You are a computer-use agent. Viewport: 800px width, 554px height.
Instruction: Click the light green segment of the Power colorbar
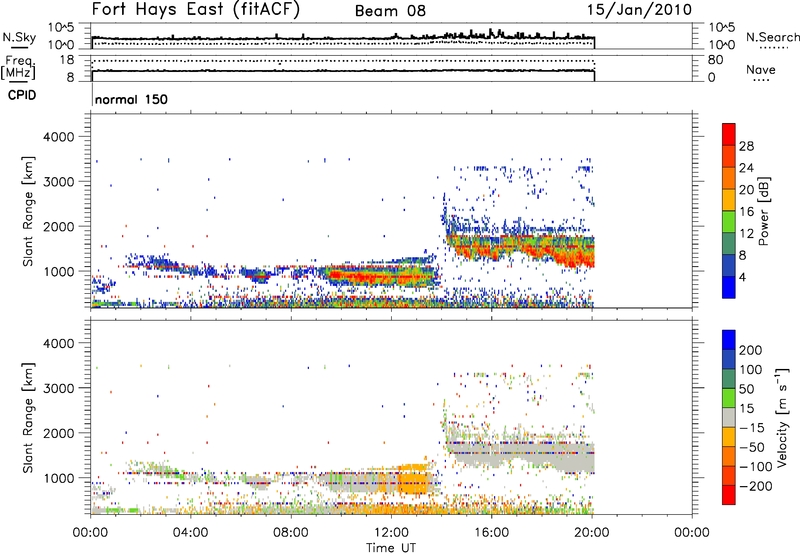(x=729, y=222)
